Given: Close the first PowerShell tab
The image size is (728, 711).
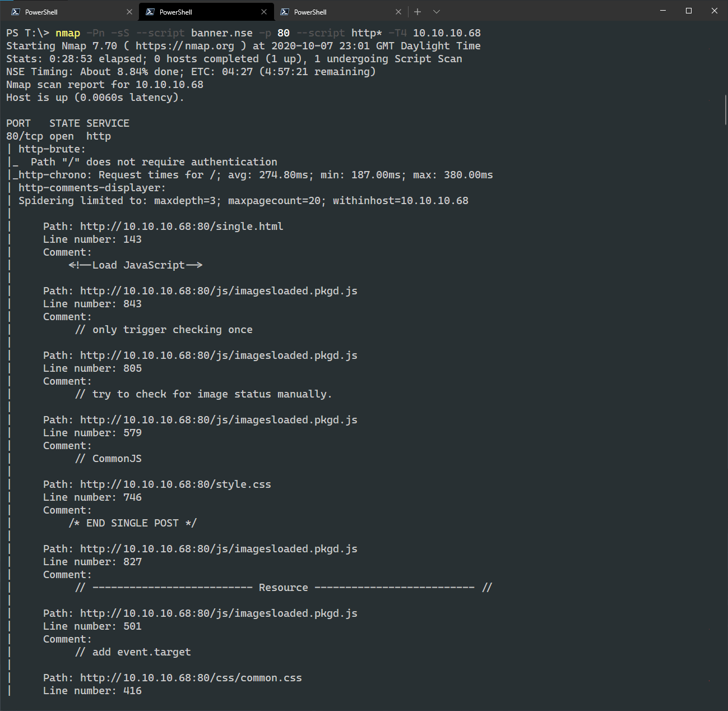Looking at the screenshot, I should [129, 12].
